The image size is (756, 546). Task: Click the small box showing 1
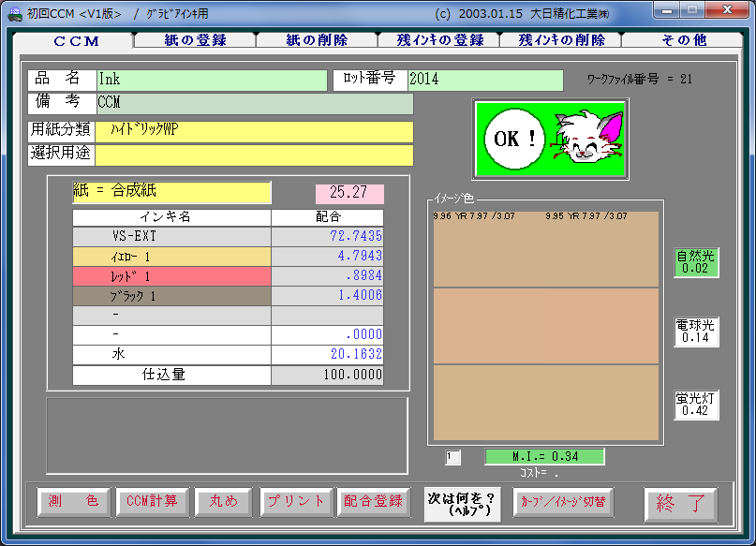[452, 457]
